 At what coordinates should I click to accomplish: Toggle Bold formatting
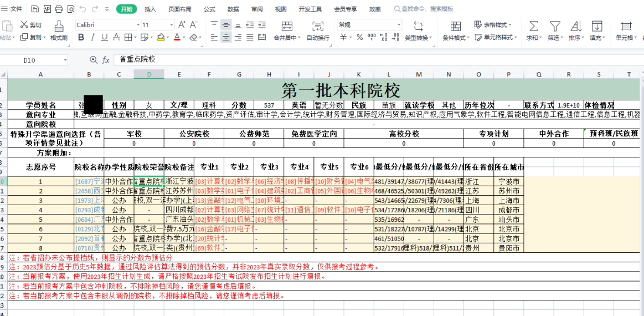[81, 38]
